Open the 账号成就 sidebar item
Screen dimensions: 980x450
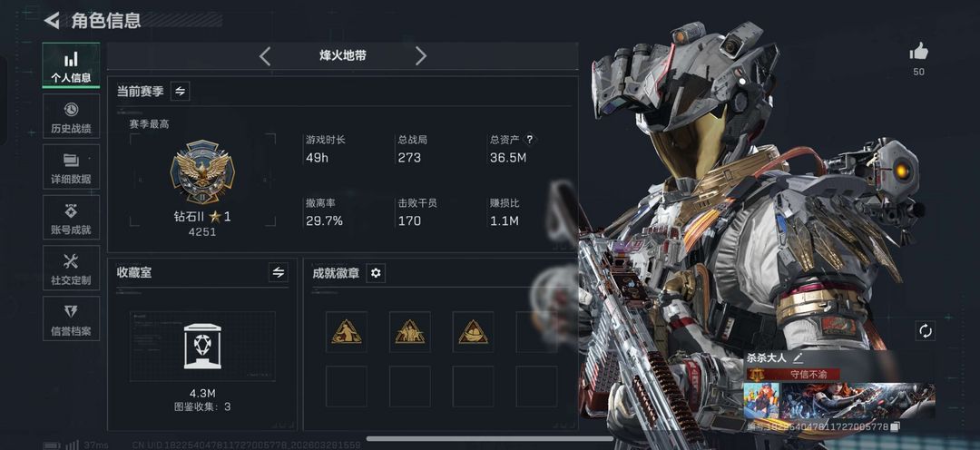click(x=71, y=218)
